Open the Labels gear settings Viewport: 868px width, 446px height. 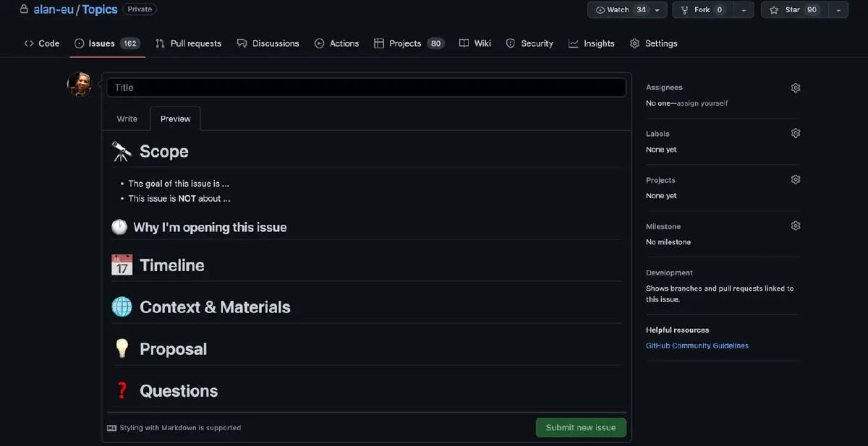coord(795,133)
